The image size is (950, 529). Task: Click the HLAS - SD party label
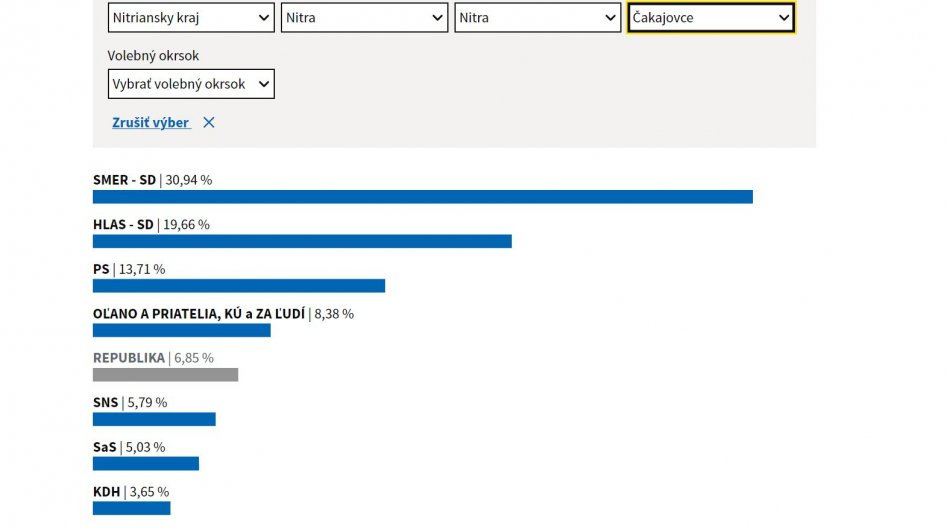[123, 225]
